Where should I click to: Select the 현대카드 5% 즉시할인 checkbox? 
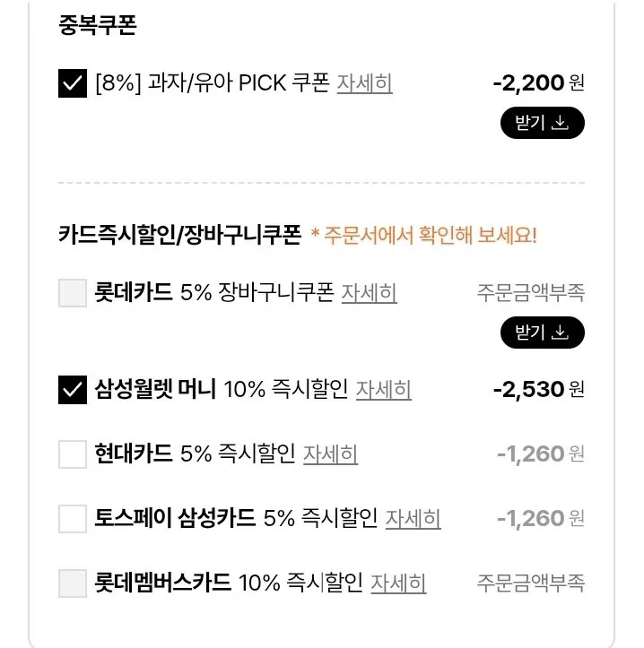72,454
